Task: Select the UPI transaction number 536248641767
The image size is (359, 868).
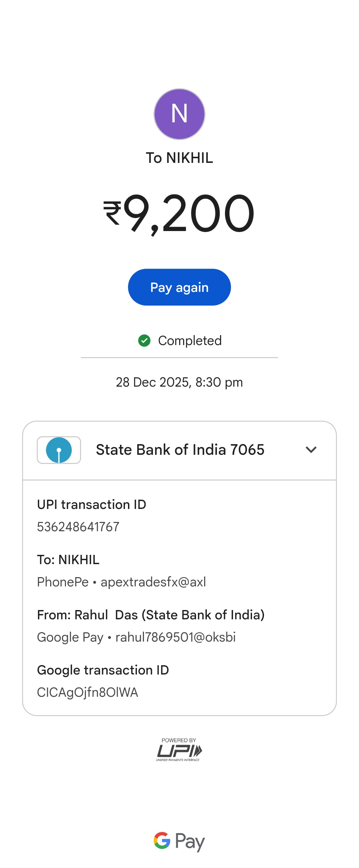Action: [x=78, y=527]
